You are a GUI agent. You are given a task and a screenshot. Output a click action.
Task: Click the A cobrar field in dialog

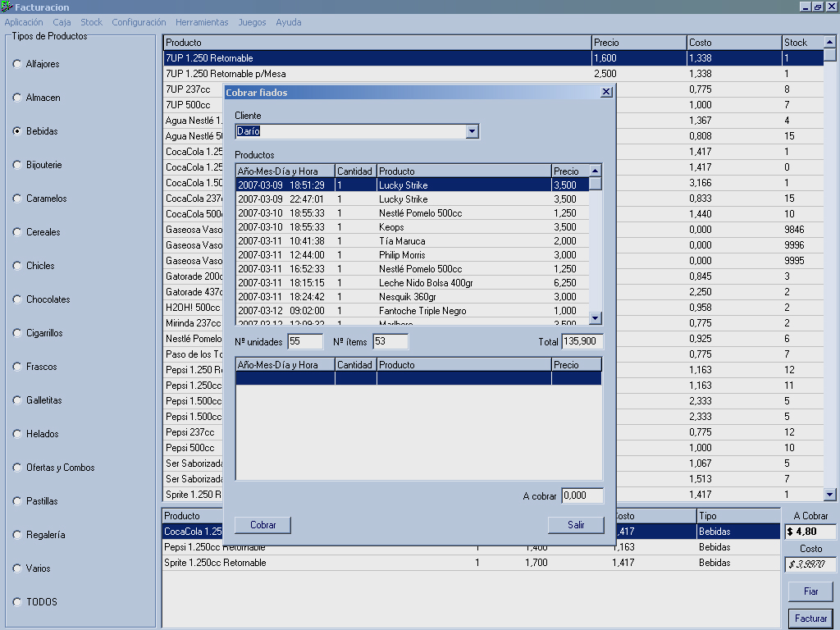point(582,496)
